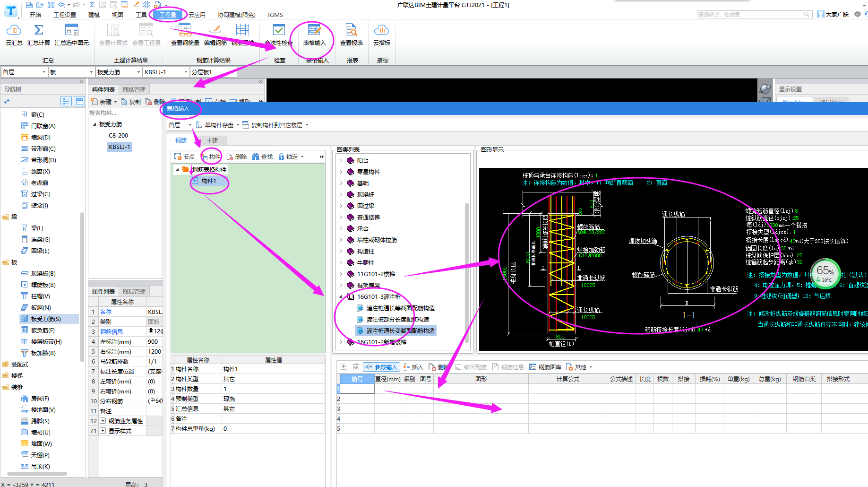
Task: Click 柱帽(V) in navigation tree
Action: [40, 296]
